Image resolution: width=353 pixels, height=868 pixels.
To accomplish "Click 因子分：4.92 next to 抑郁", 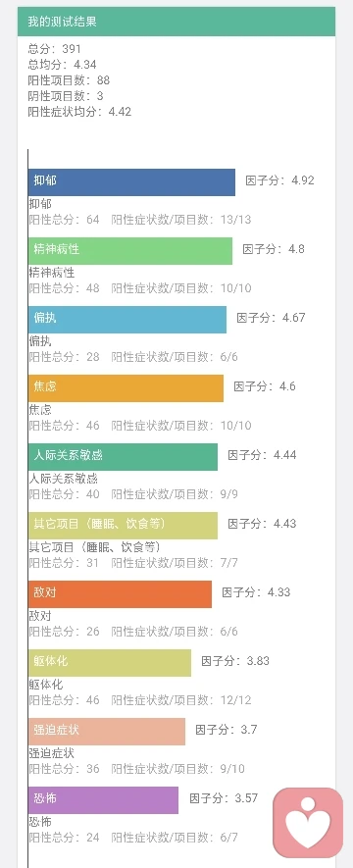I will pos(280,180).
